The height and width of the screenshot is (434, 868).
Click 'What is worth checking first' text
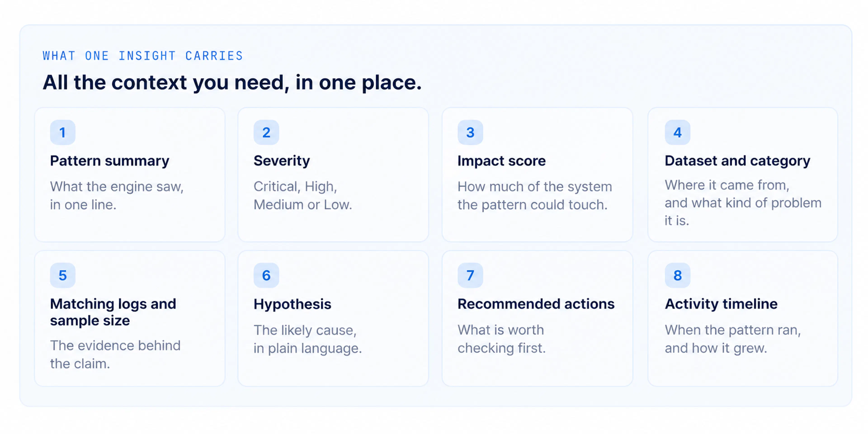tap(501, 339)
